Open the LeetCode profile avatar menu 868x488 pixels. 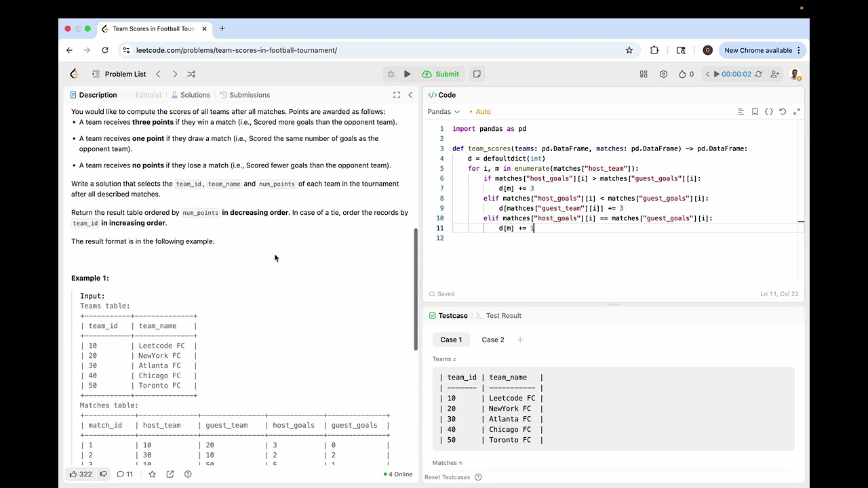[795, 74]
